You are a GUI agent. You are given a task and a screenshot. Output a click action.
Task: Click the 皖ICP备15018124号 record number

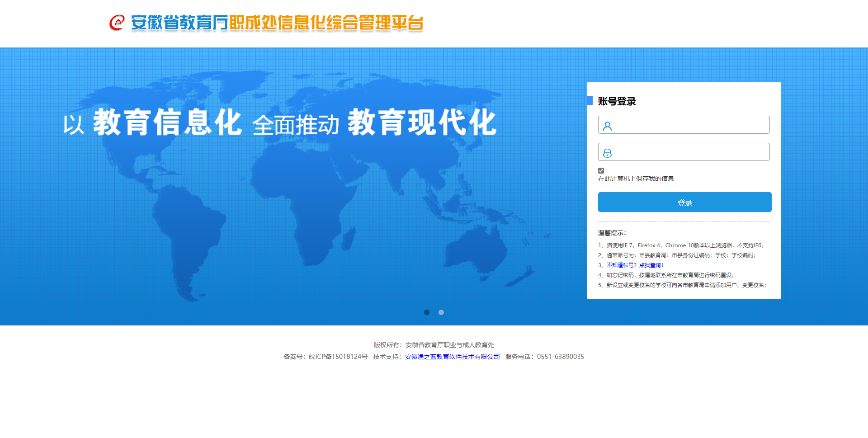click(x=338, y=357)
